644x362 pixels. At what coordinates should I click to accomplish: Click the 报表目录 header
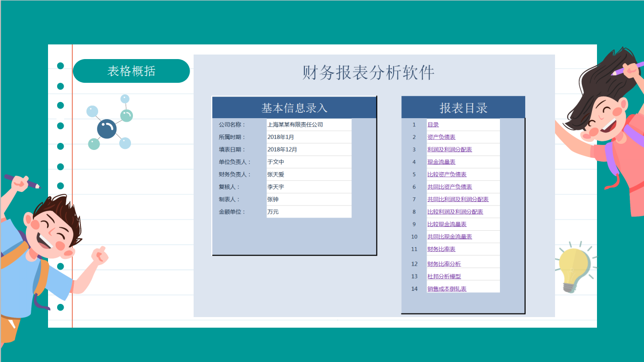click(464, 108)
